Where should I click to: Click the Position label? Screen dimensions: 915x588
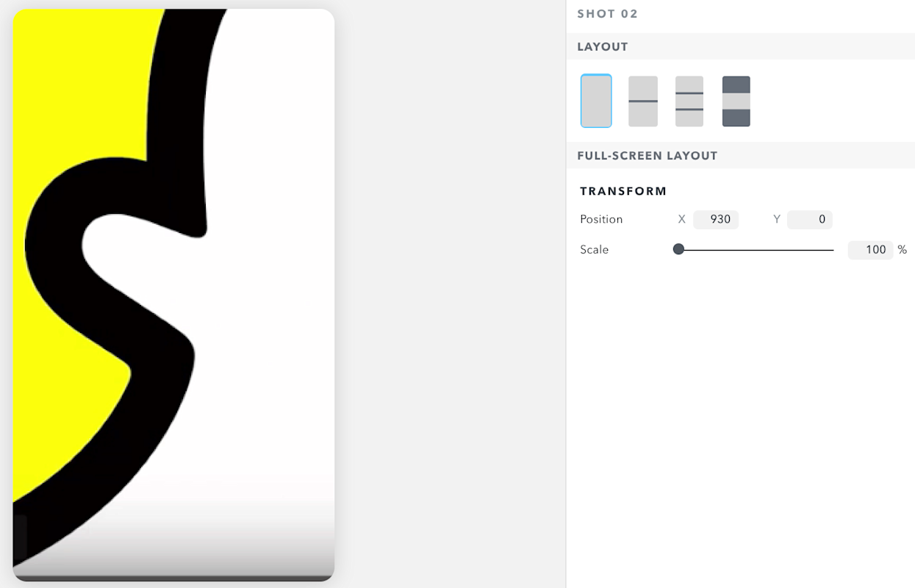[x=601, y=219]
